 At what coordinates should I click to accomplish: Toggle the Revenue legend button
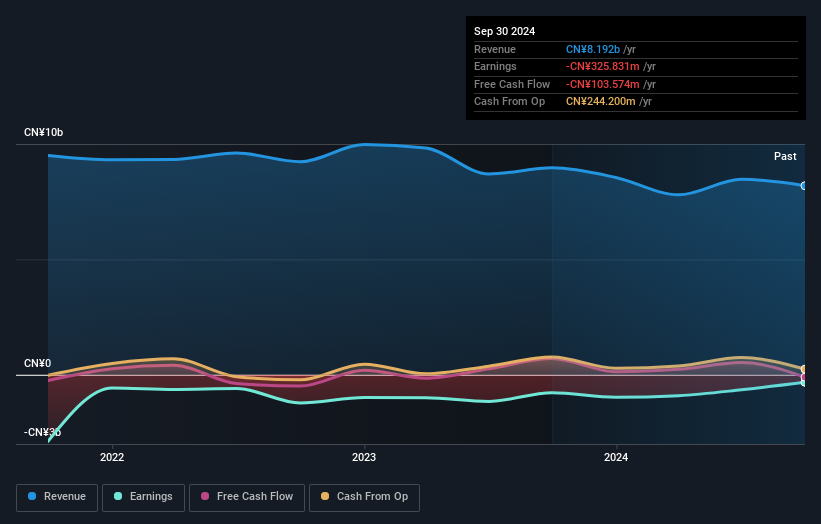[57, 497]
